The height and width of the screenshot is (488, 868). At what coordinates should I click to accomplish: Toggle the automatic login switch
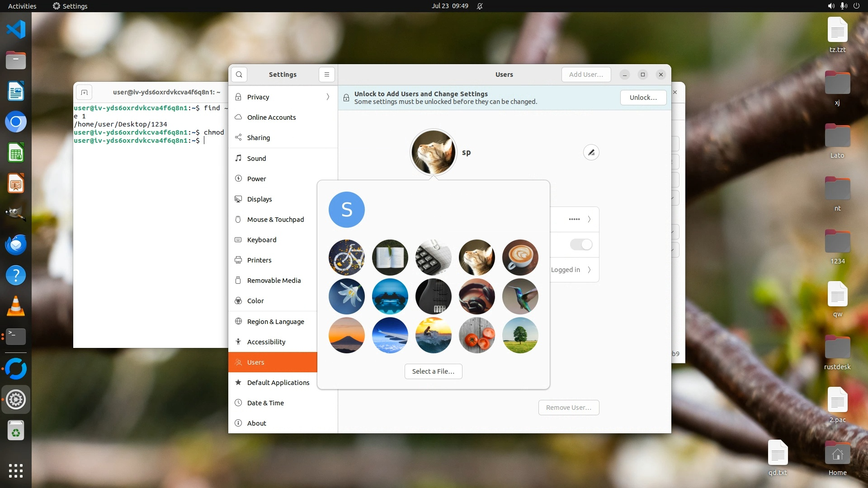point(581,245)
